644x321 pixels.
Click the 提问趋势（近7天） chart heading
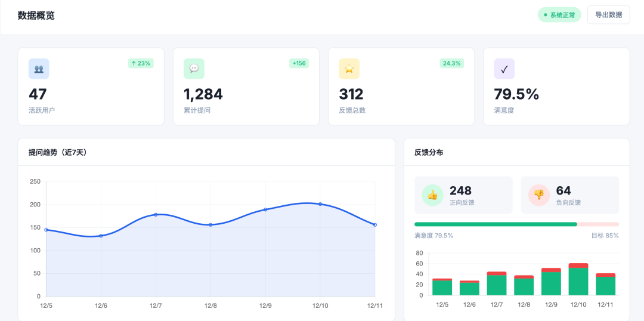[57, 153]
